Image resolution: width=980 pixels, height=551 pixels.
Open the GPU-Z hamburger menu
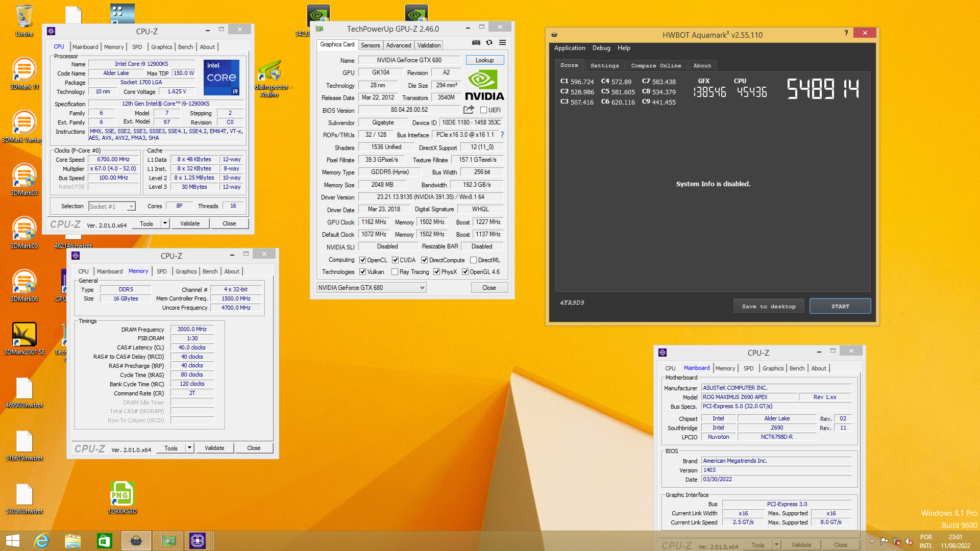coord(502,43)
